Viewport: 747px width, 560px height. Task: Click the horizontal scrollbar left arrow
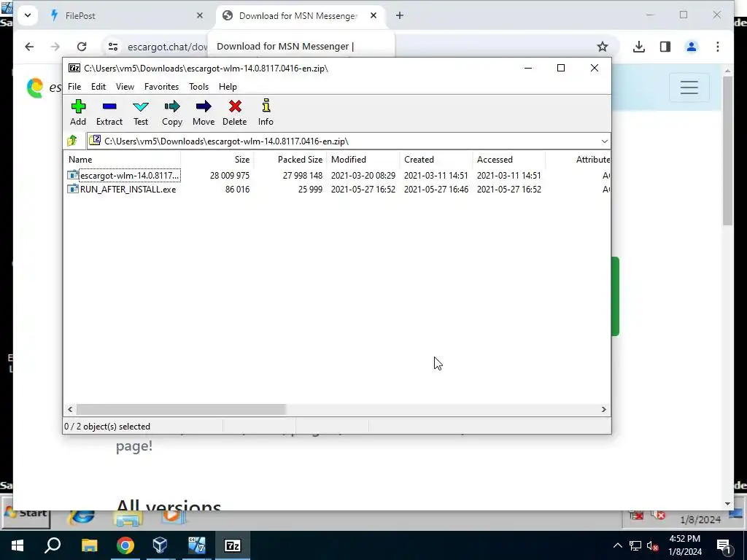70,410
